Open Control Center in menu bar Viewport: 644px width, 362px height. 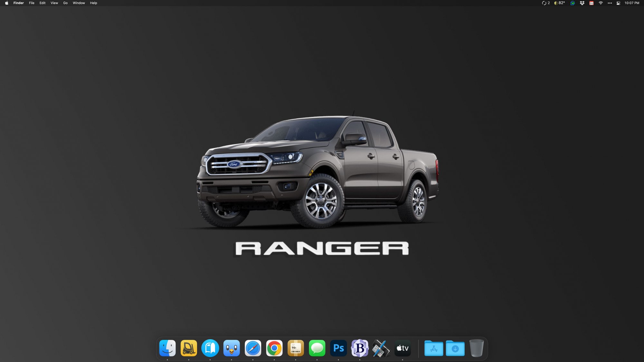click(619, 3)
